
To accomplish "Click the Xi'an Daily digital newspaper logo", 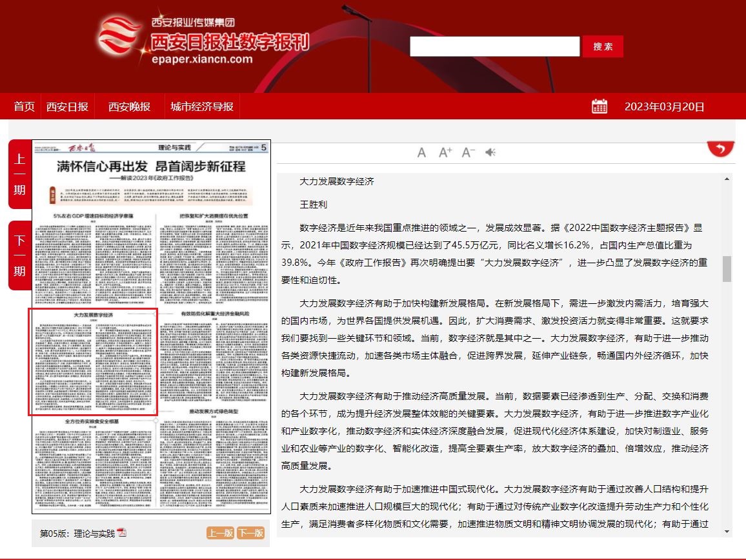I will pos(204,40).
